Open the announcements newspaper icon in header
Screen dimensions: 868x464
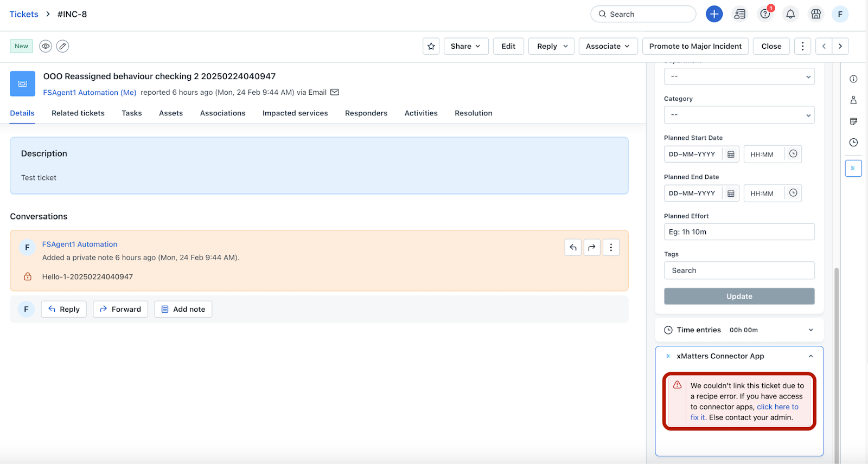[739, 14]
